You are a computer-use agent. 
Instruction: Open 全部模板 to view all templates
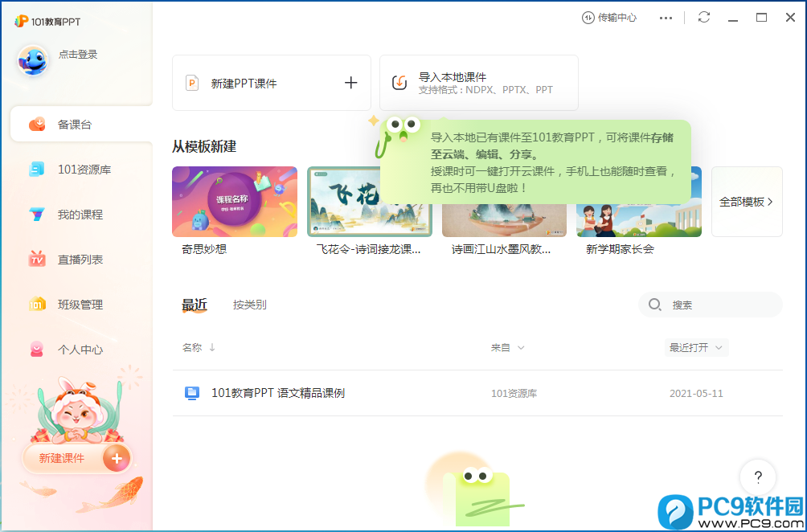(x=747, y=202)
